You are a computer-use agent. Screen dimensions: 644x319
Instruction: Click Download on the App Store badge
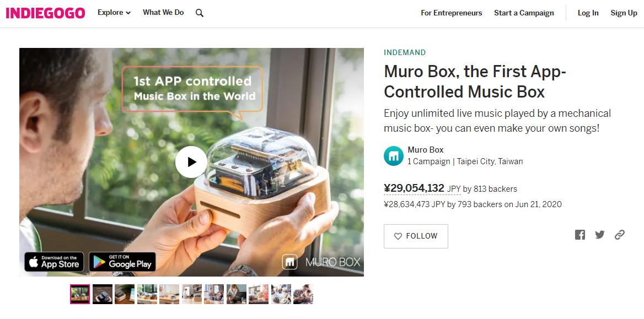tap(54, 262)
